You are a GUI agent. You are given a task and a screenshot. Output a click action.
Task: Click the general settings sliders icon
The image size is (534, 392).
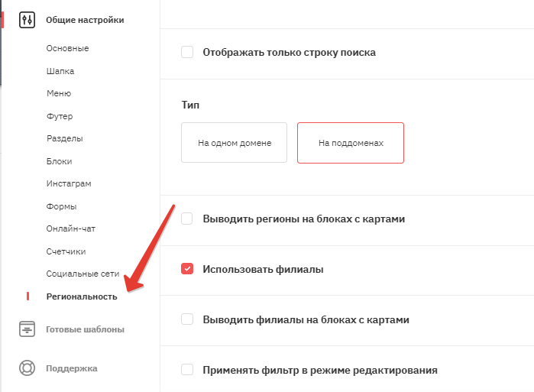tap(27, 20)
